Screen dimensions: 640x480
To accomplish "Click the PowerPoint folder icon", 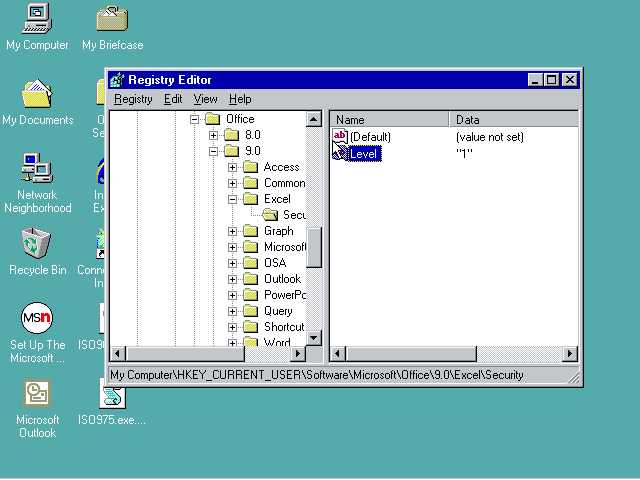I will (251, 295).
